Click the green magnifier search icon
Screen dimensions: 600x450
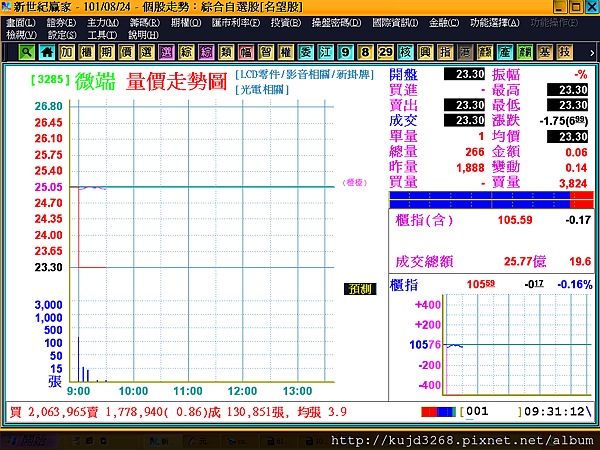click(27, 52)
